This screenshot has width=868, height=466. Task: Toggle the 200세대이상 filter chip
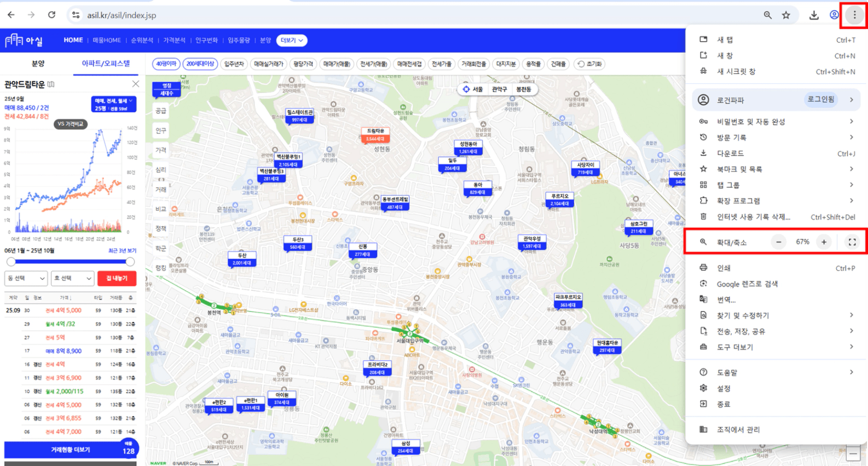200,64
